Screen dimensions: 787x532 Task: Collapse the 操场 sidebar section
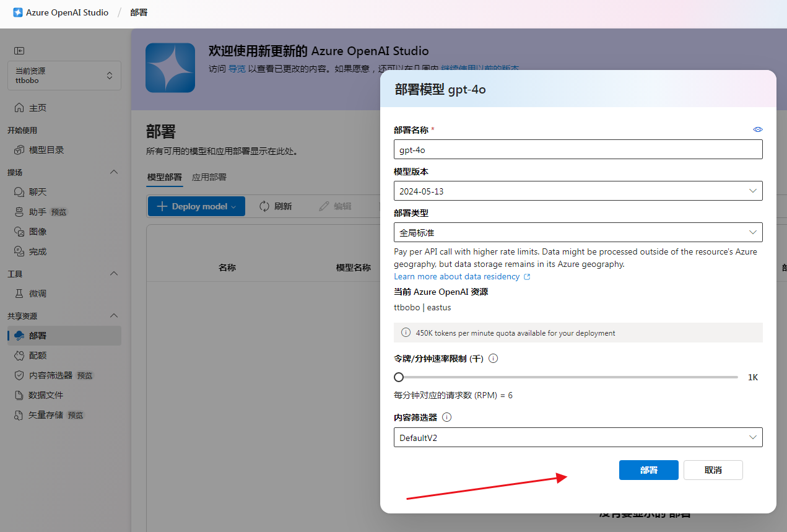pos(114,172)
